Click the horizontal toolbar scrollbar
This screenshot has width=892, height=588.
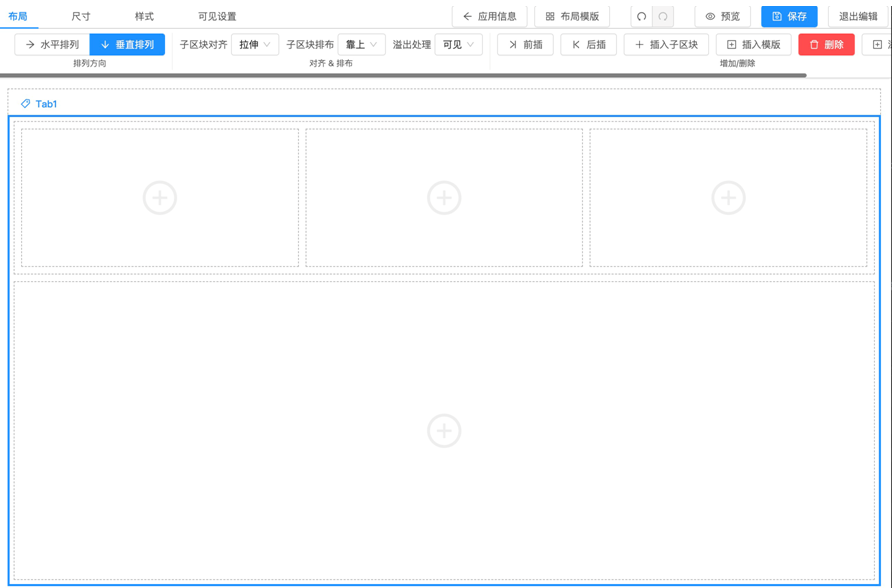coord(403,75)
